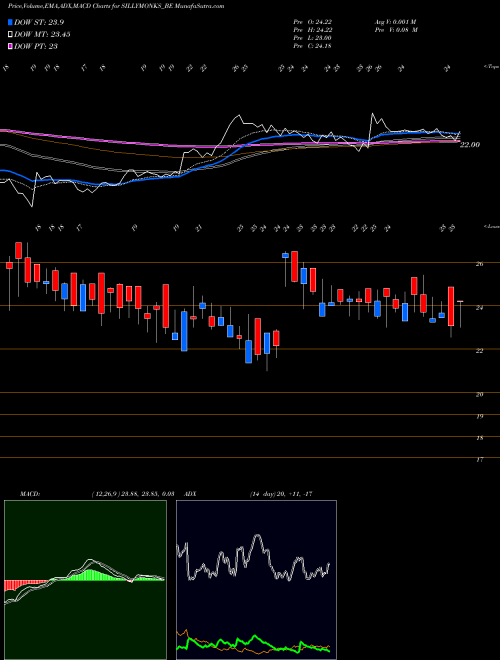Click the 19 price axis label
The height and width of the screenshot is (660, 500).
pos(479,416)
